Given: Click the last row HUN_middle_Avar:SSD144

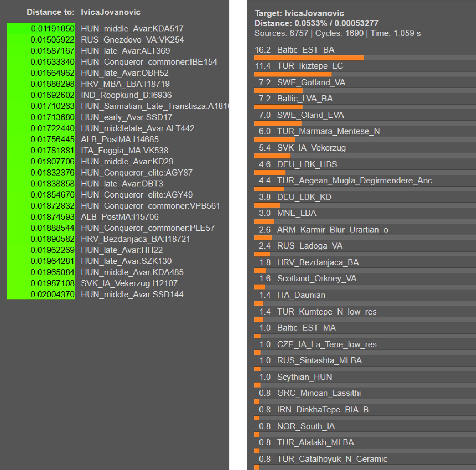Looking at the screenshot, I should pyautogui.click(x=132, y=294).
